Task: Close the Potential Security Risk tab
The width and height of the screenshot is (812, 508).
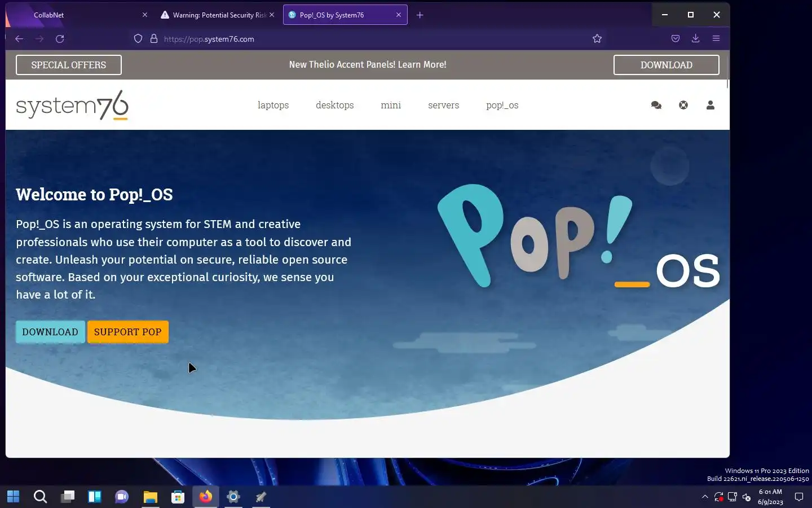Action: [272, 15]
